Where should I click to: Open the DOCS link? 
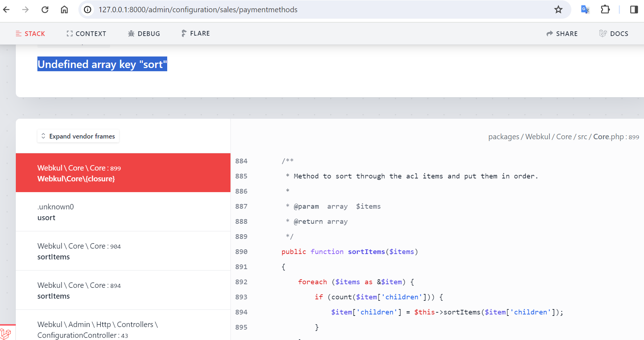pos(614,34)
